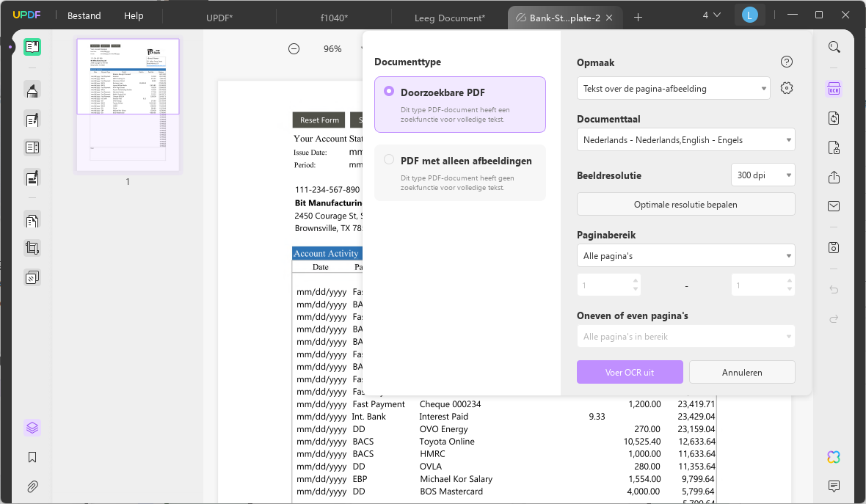Viewport: 866px width, 504px height.
Task: Show the Bookmarks panel
Action: [x=32, y=457]
